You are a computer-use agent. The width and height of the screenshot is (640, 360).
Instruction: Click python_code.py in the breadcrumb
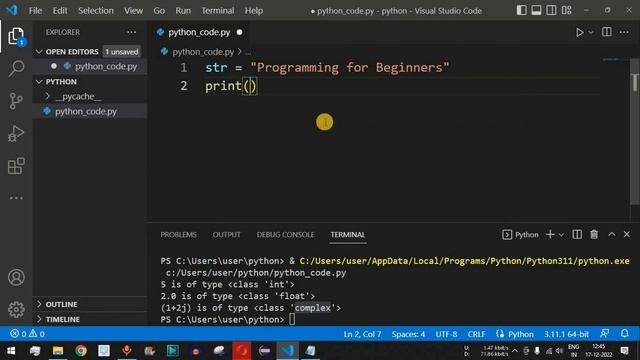click(x=203, y=52)
